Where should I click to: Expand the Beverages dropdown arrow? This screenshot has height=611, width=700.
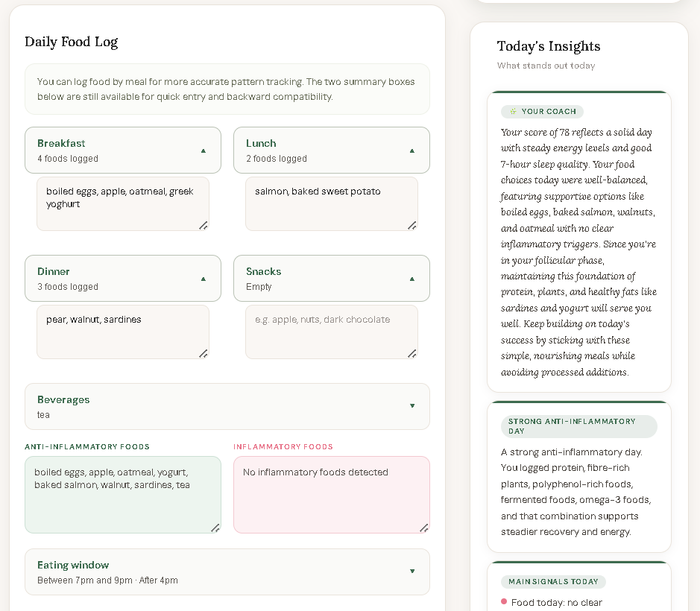(x=412, y=406)
